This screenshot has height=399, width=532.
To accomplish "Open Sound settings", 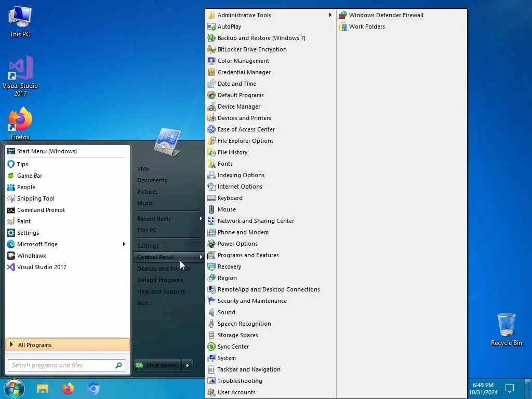I will coord(270,312).
